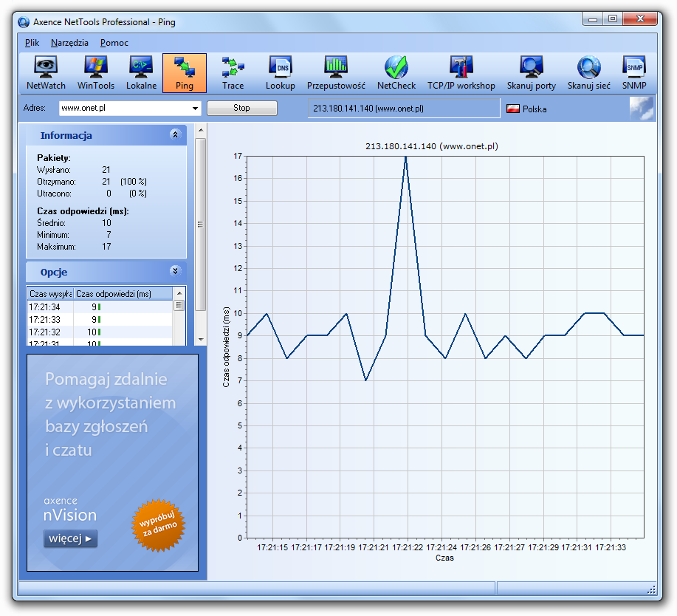Image resolution: width=677 pixels, height=616 pixels.
Task: Click the chart title 213.180.141.140 (www.onet.pl)
Action: [x=432, y=146]
